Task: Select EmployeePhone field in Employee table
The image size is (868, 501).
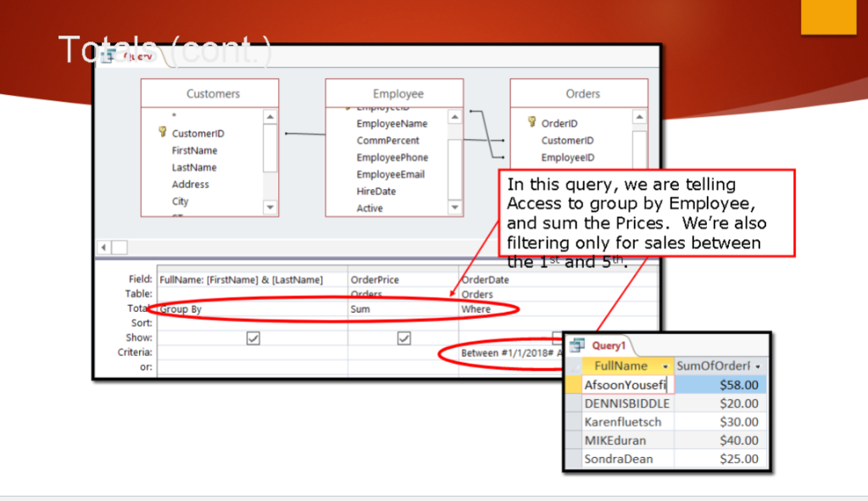Action: (392, 157)
